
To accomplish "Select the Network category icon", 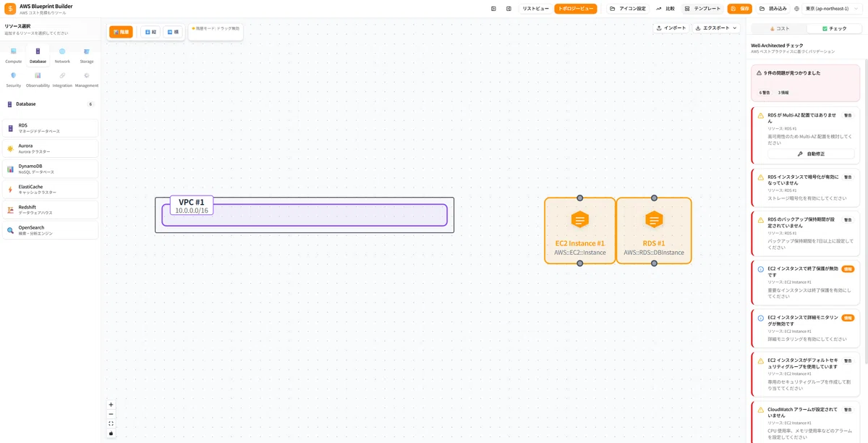I will point(62,55).
